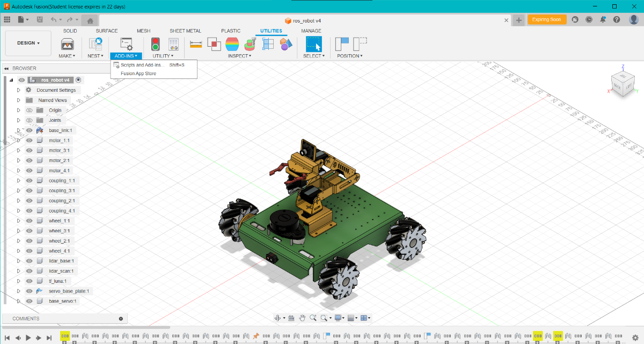Open the Help question mark icon
The height and width of the screenshot is (344, 644).
pyautogui.click(x=617, y=19)
